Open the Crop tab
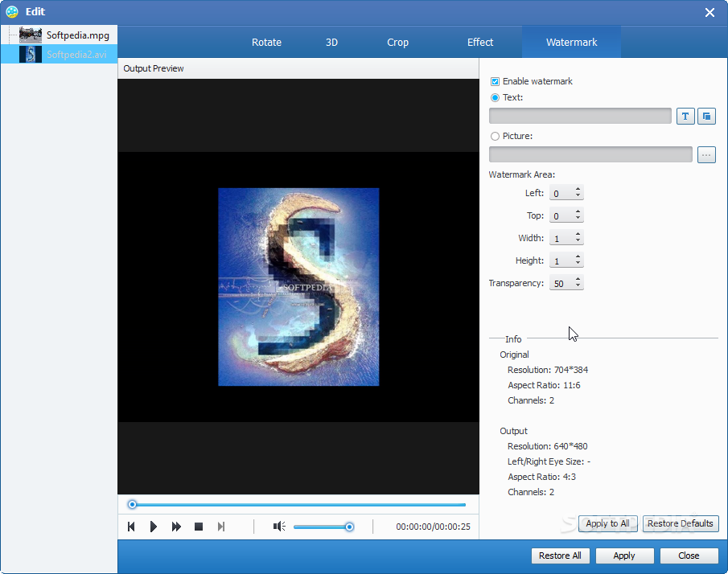The width and height of the screenshot is (728, 574). pos(398,43)
